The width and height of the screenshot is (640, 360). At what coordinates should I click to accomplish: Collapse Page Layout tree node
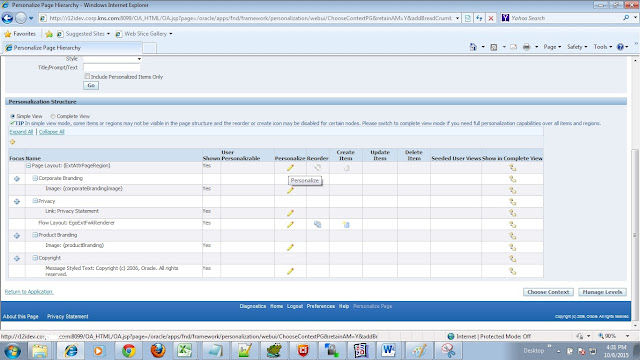29,166
